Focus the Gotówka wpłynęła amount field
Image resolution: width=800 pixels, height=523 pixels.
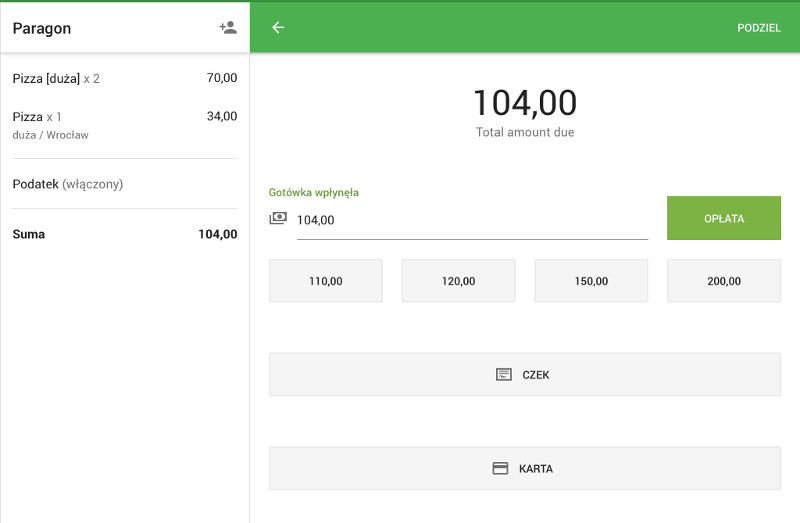[x=472, y=220]
